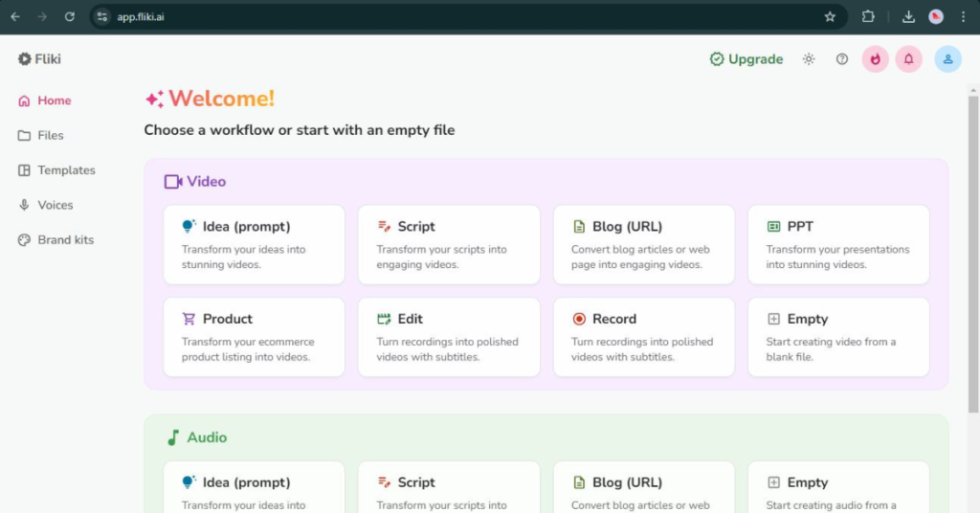The width and height of the screenshot is (980, 513).
Task: Click pencil icon in Audio Script card
Action: click(384, 482)
